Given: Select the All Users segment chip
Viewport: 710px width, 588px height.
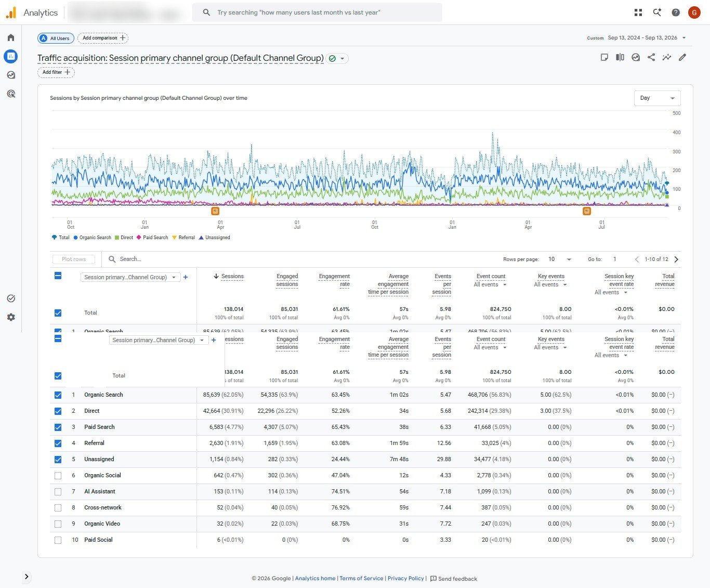Looking at the screenshot, I should (x=56, y=38).
